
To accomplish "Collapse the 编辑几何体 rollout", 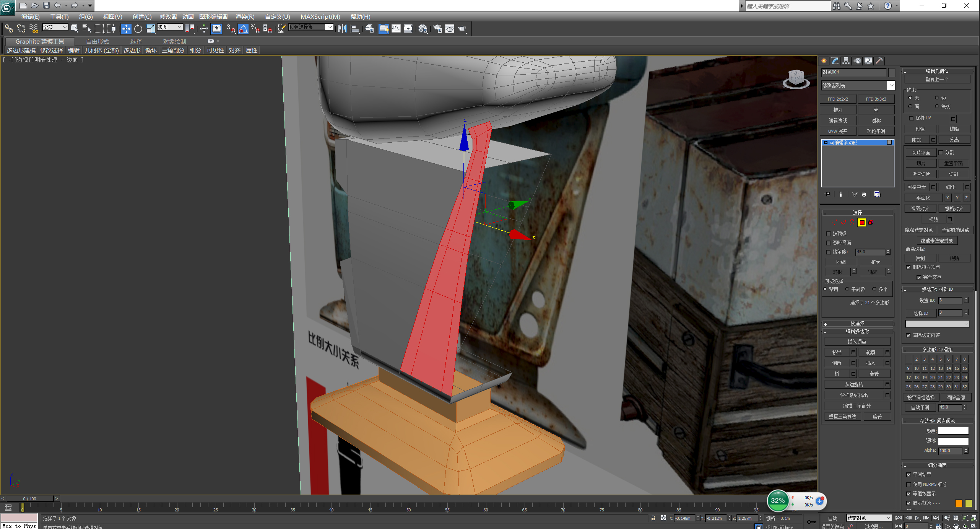I will click(937, 71).
